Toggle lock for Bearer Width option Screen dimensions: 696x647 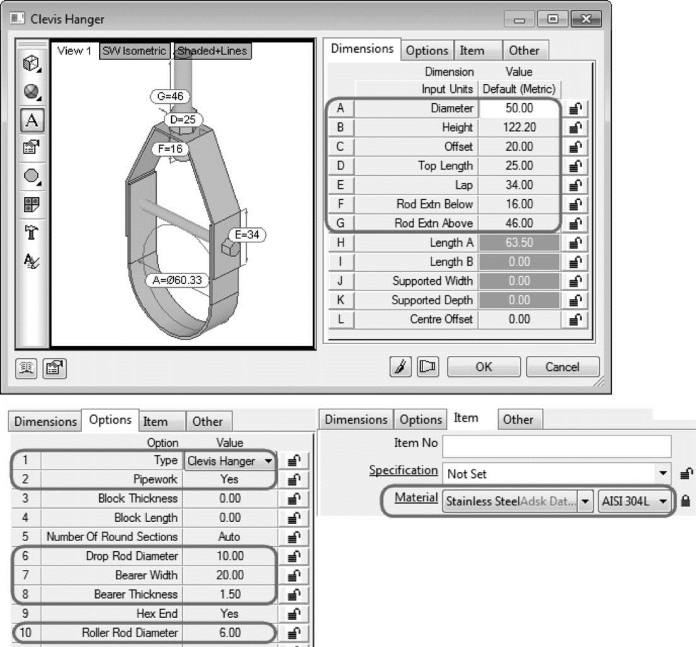(294, 576)
